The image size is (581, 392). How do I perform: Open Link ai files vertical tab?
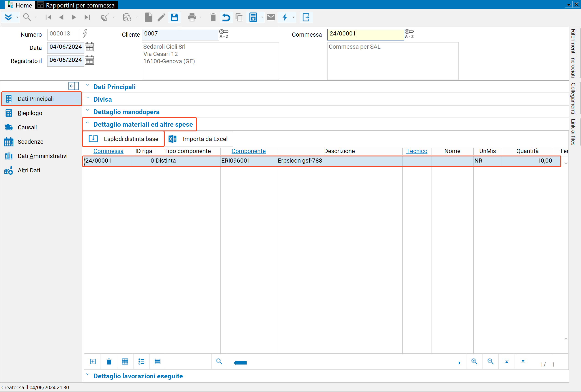tap(573, 132)
